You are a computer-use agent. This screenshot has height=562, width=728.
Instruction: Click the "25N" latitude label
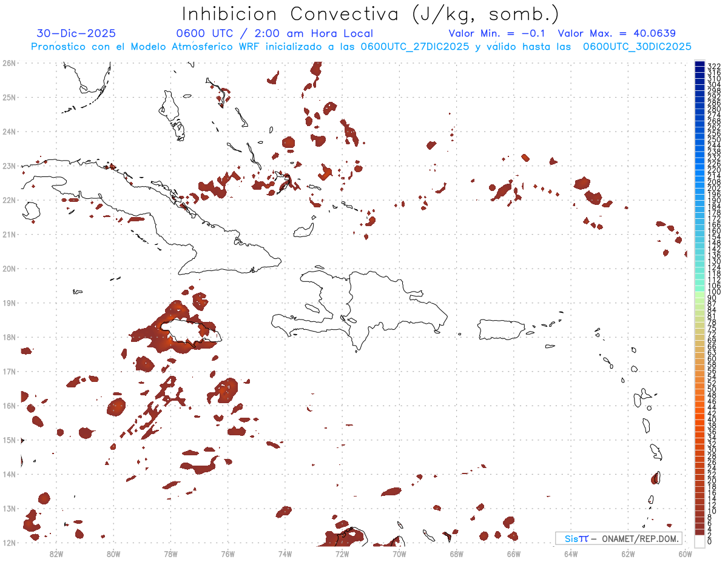point(9,98)
